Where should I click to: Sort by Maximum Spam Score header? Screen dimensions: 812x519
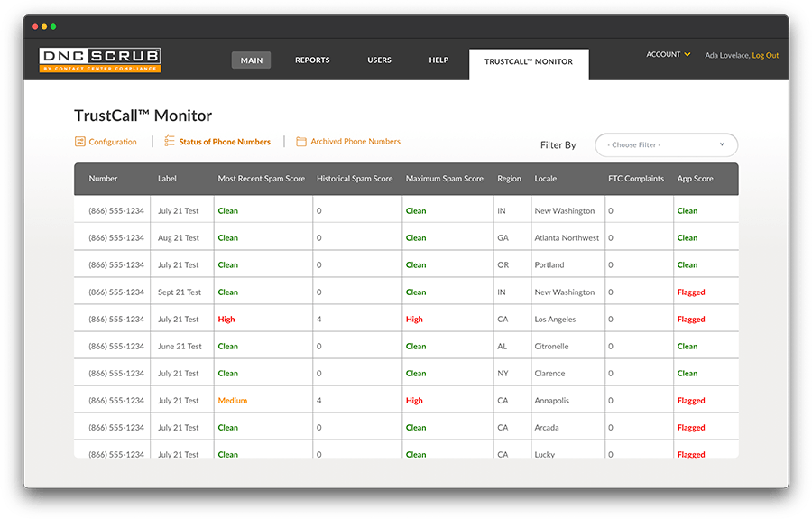point(444,178)
